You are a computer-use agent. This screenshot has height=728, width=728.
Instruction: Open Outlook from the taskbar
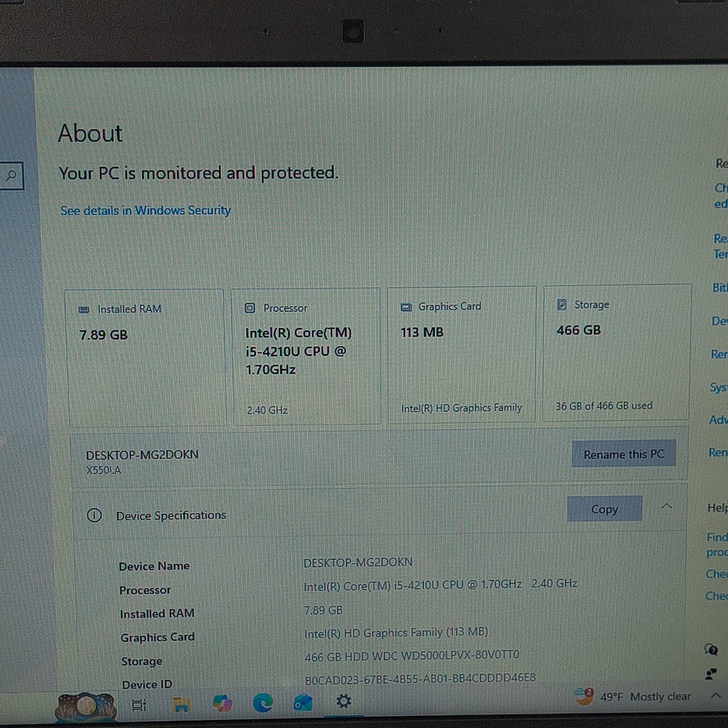tap(303, 703)
